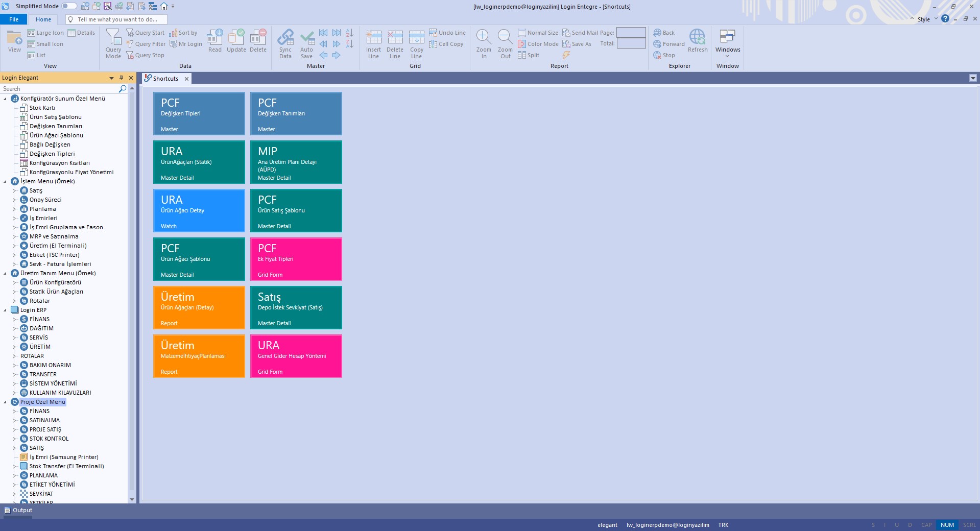This screenshot has height=531, width=980.
Task: Click the Sync Data icon
Action: pyautogui.click(x=285, y=43)
